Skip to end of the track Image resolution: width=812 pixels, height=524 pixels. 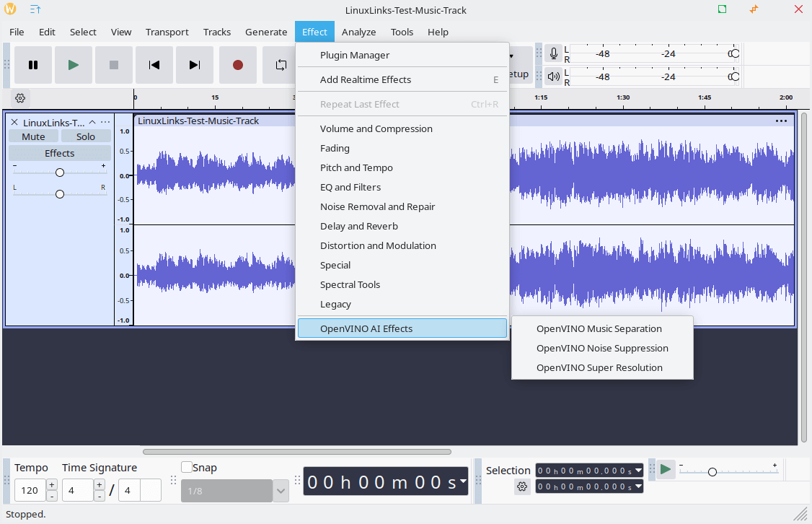click(195, 65)
